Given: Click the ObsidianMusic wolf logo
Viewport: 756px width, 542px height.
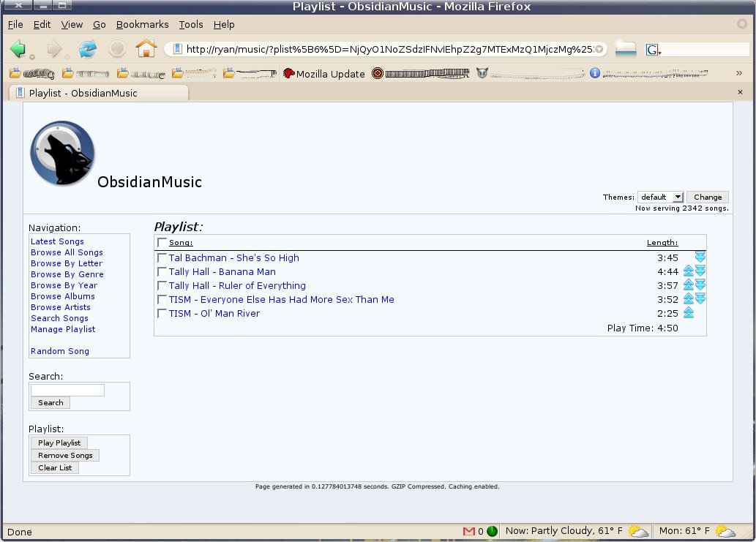Looking at the screenshot, I should tap(62, 153).
